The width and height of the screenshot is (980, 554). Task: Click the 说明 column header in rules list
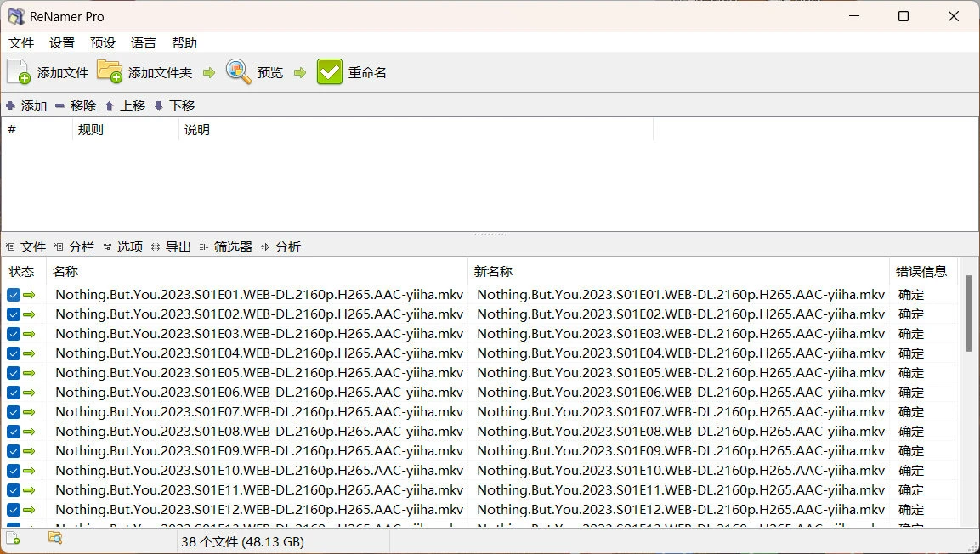coord(416,130)
